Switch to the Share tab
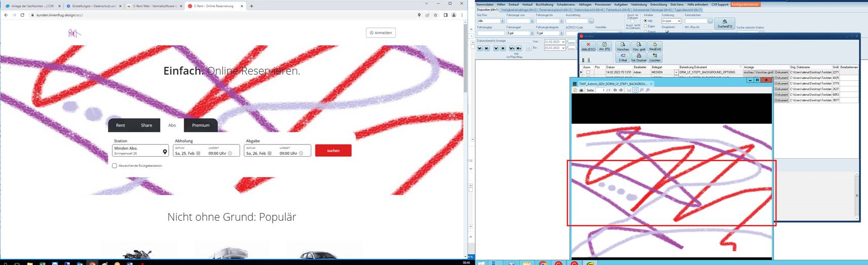Viewport: 868px width, 265px height. pos(147,125)
